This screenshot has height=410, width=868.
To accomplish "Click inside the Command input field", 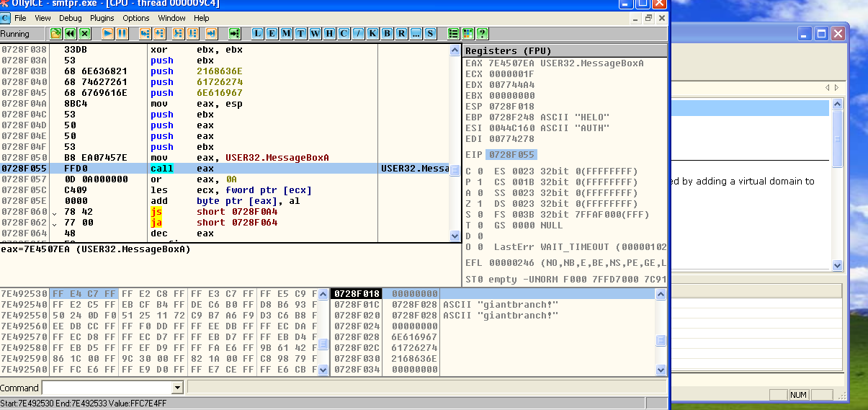I will click(x=107, y=388).
